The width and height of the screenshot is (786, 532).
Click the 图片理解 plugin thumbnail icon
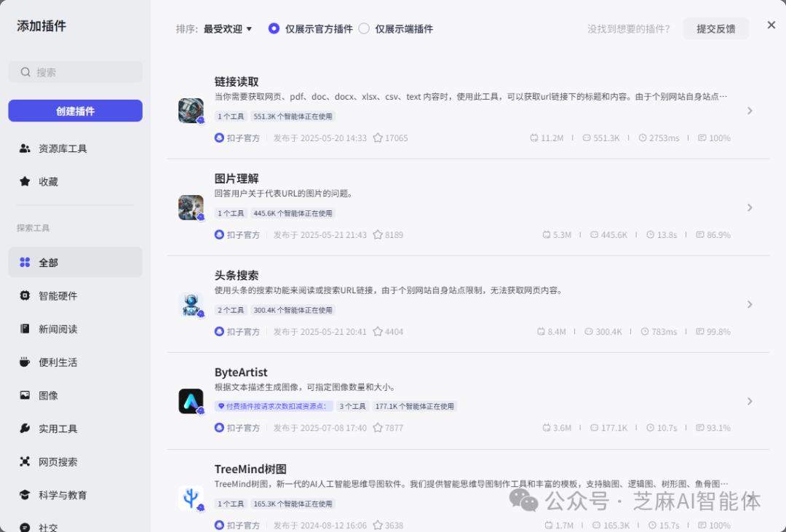click(x=191, y=207)
